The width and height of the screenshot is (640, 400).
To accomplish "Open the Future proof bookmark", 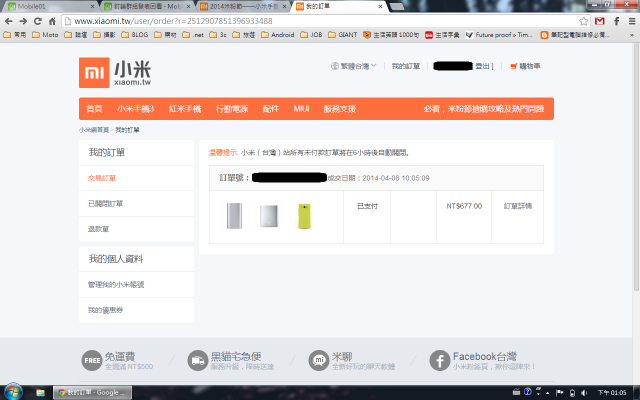I will point(499,35).
